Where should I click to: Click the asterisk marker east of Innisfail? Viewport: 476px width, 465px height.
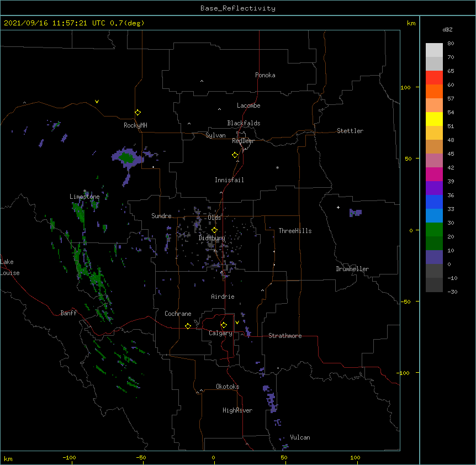[277, 167]
